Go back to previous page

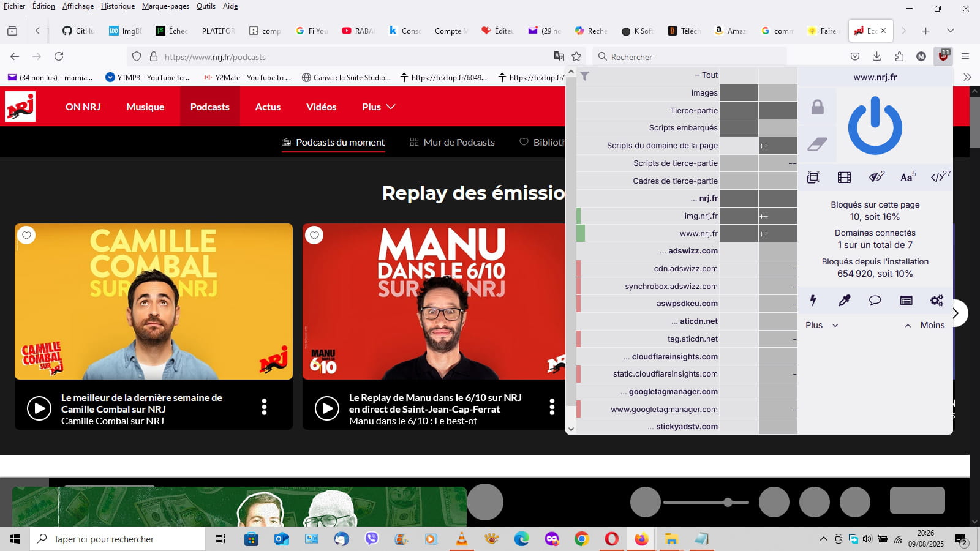(15, 56)
